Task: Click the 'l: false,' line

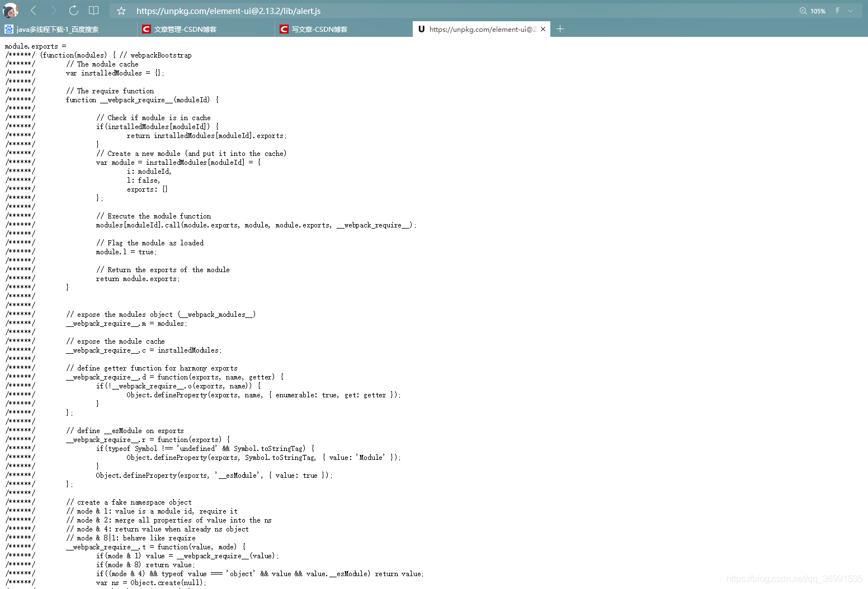Action: 144,180
